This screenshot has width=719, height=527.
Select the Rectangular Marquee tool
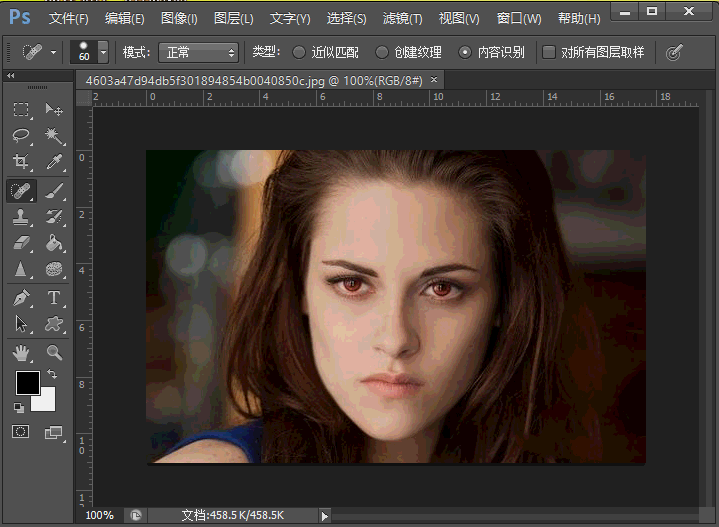coord(21,109)
